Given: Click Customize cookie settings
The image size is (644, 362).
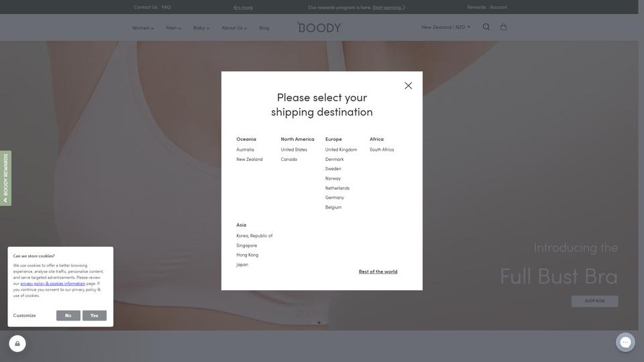Looking at the screenshot, I should tap(24, 316).
